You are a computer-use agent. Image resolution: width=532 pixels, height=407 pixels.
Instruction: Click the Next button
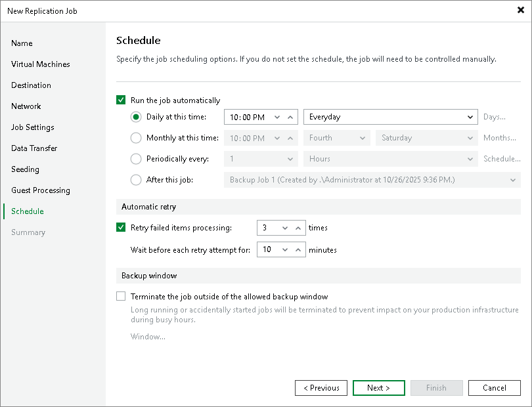(x=378, y=388)
